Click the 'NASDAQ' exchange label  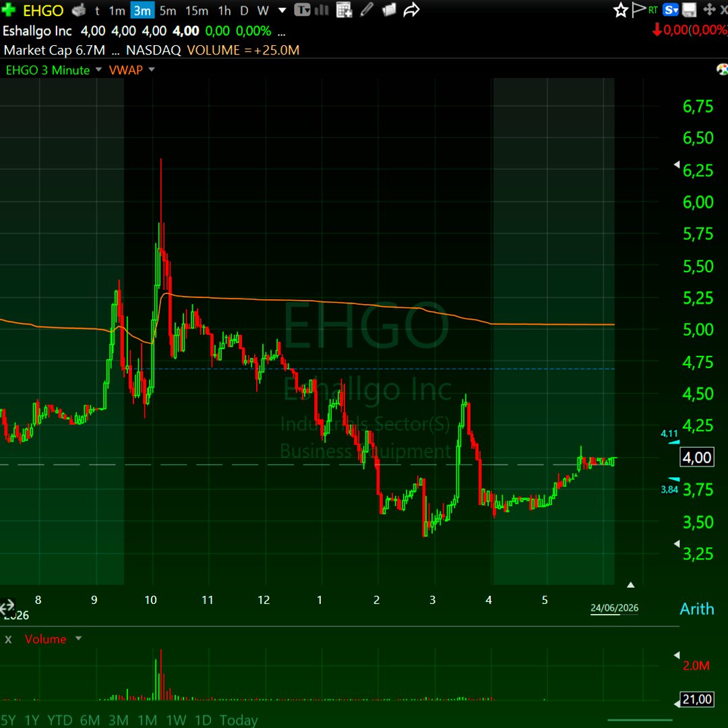click(x=153, y=50)
